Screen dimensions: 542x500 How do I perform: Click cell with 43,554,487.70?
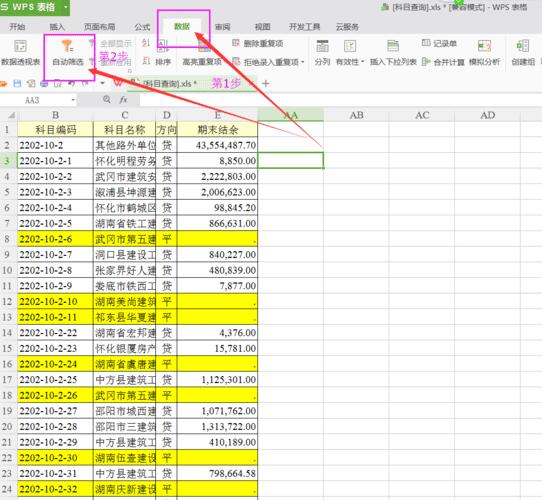(x=217, y=145)
